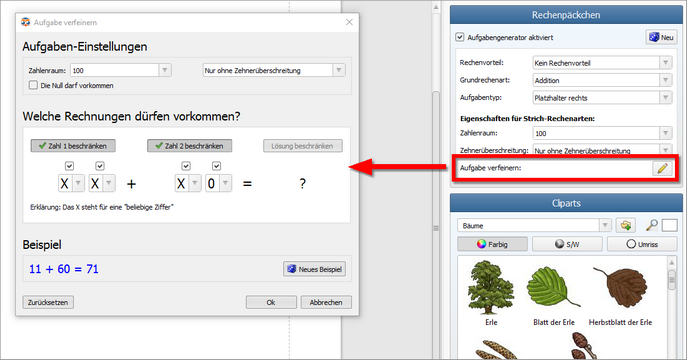Uncheck second digit checkbox of Zahl 2
Screen dimensions: 687x360
click(x=216, y=166)
